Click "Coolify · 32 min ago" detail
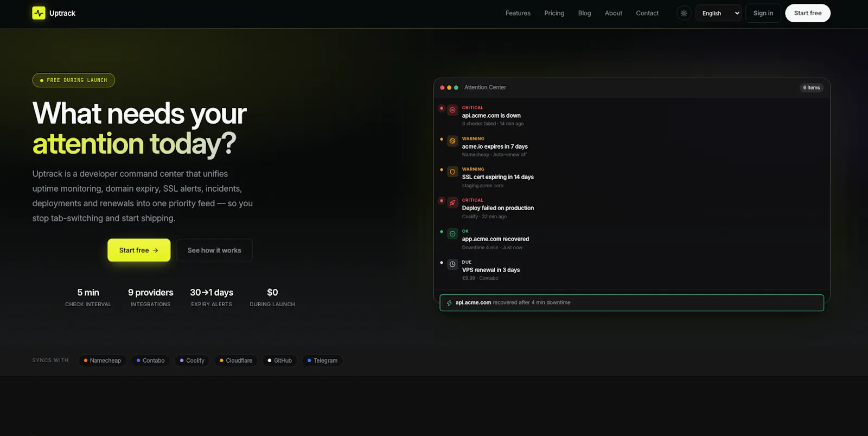This screenshot has width=868, height=436. (484, 217)
